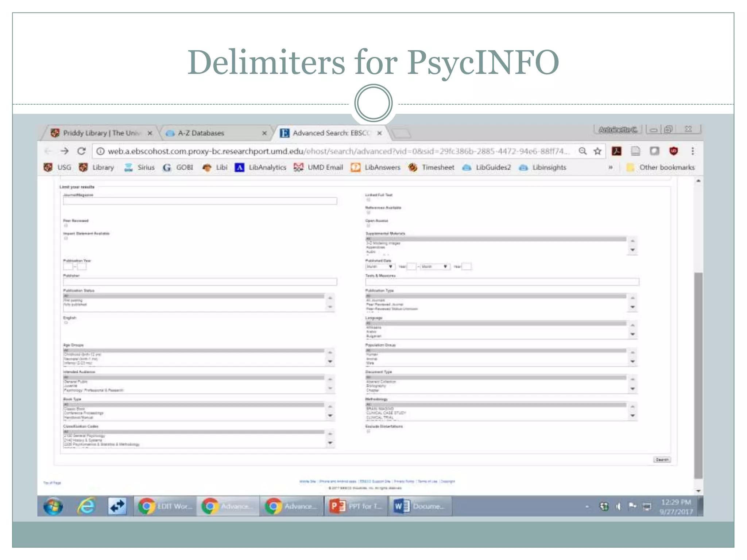Open the LibGuides2 bookmark
The image size is (747, 560).
point(487,167)
